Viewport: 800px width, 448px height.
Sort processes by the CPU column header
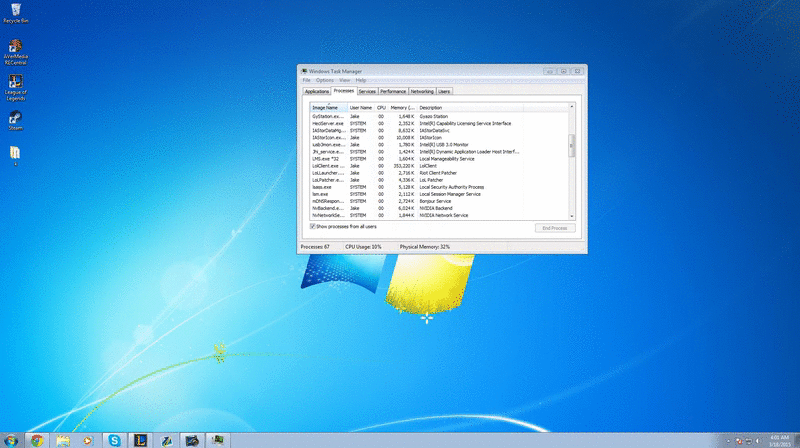click(381, 107)
